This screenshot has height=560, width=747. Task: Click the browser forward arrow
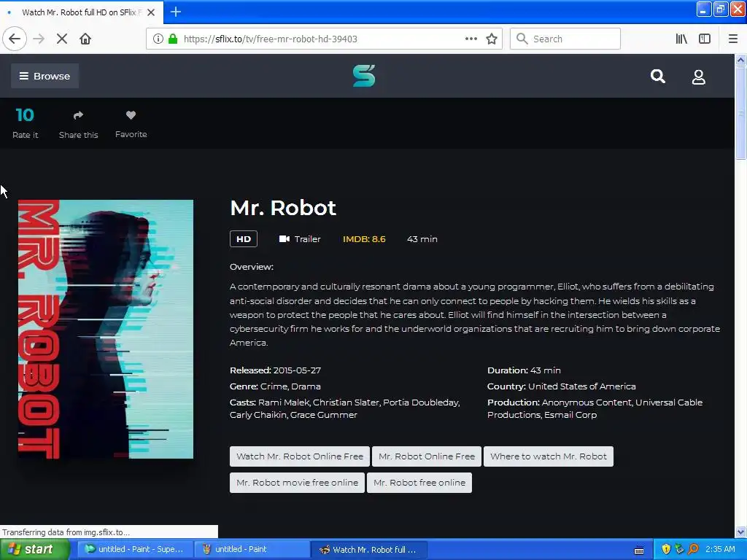[39, 39]
